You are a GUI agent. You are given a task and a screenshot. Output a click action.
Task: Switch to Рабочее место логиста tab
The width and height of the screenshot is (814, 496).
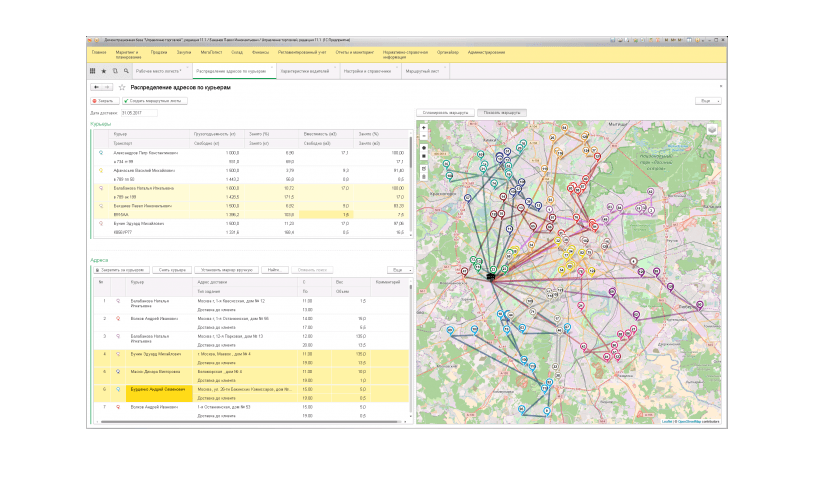tap(161, 71)
